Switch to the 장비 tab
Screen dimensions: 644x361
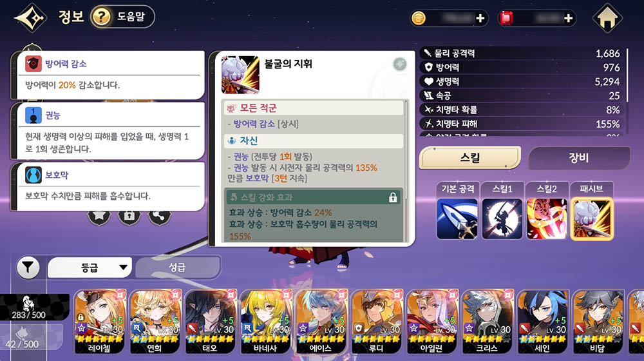tap(579, 158)
